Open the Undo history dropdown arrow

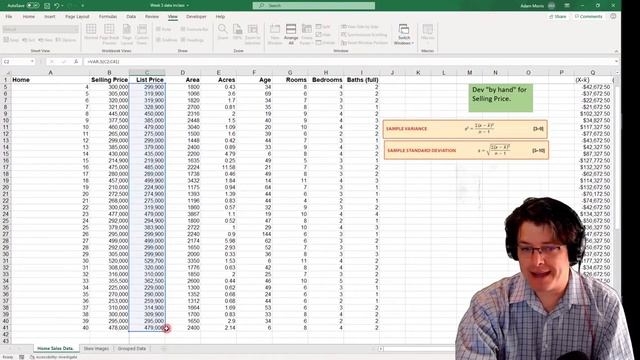62,6
